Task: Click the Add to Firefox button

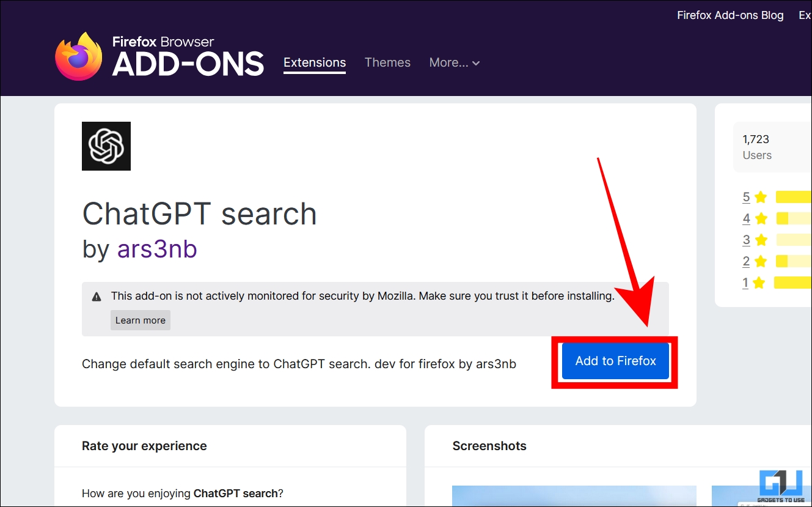Action: pyautogui.click(x=615, y=361)
